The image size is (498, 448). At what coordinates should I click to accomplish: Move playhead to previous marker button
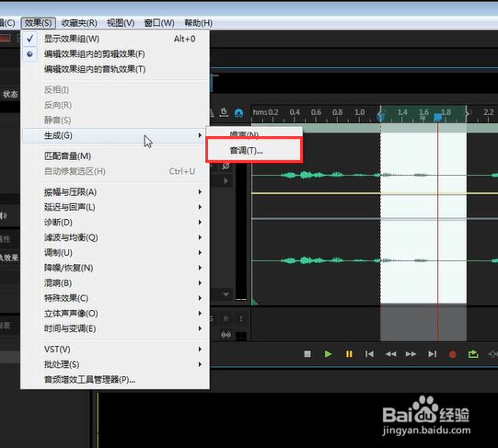pyautogui.click(x=369, y=353)
